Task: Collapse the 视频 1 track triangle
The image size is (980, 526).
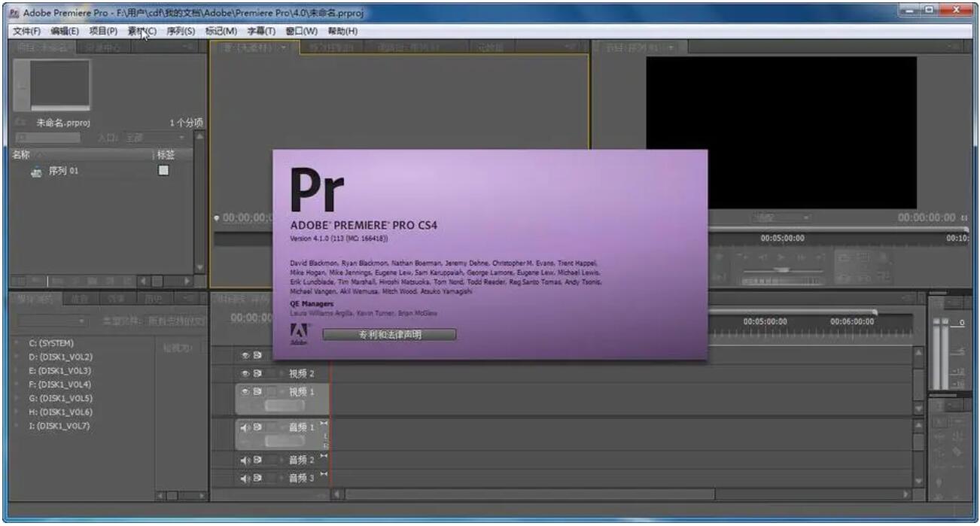Action: 282,391
